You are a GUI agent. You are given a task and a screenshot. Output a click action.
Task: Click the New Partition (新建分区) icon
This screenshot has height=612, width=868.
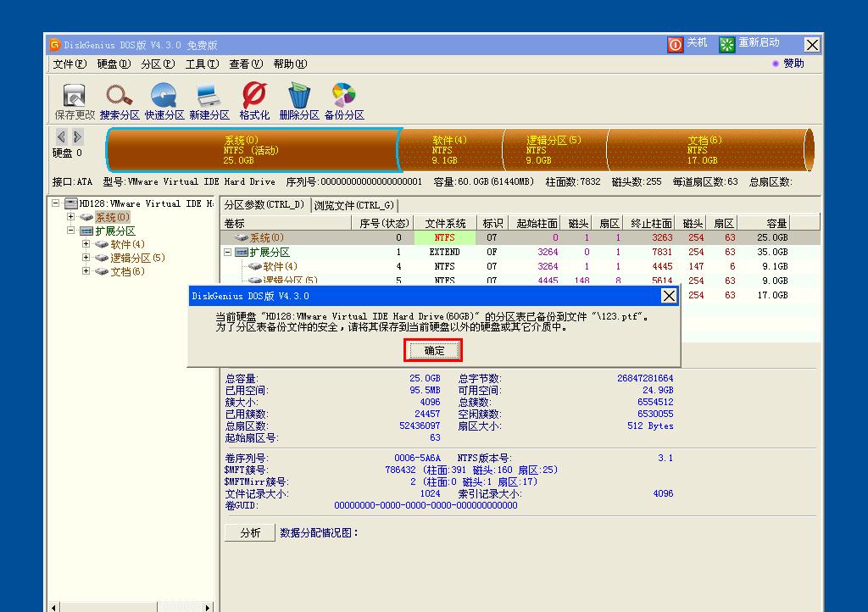[x=209, y=95]
